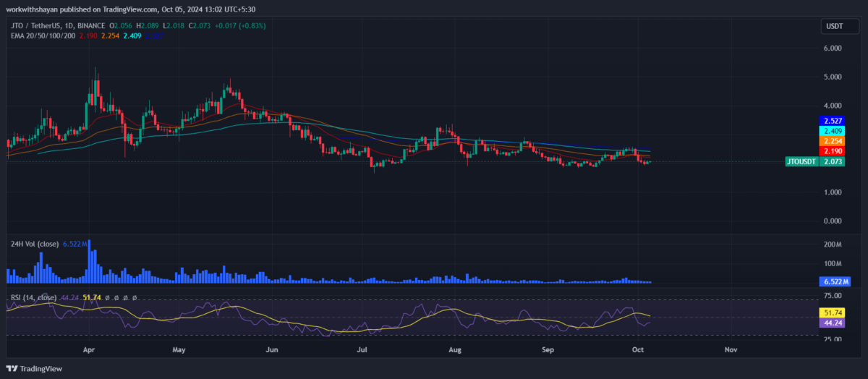Open the USDT currency selector
868x379 pixels.
click(835, 27)
